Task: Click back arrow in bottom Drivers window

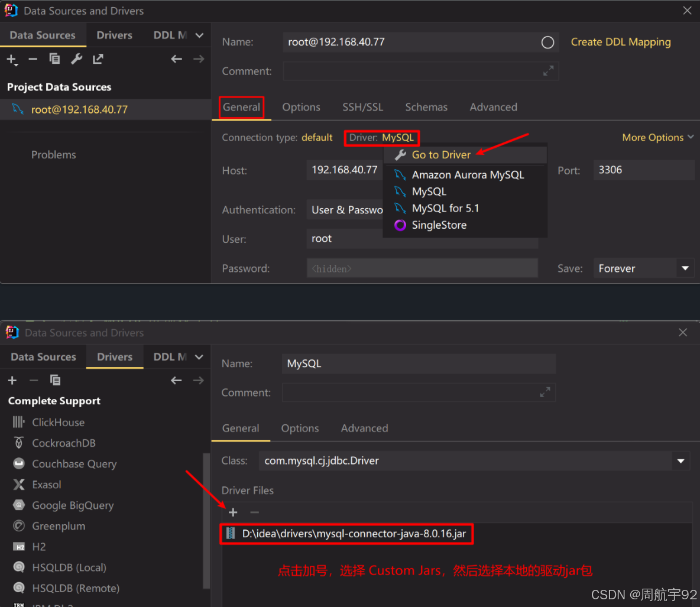Action: coord(176,380)
